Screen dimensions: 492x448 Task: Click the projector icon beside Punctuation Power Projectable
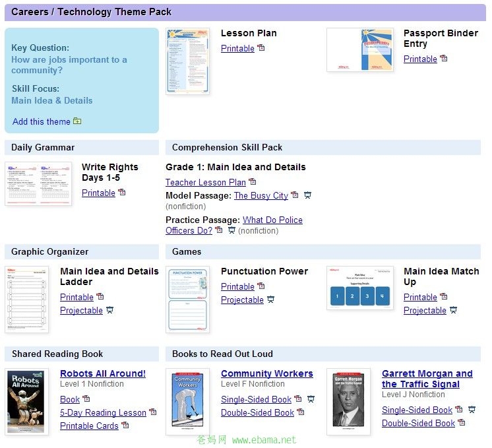click(271, 300)
